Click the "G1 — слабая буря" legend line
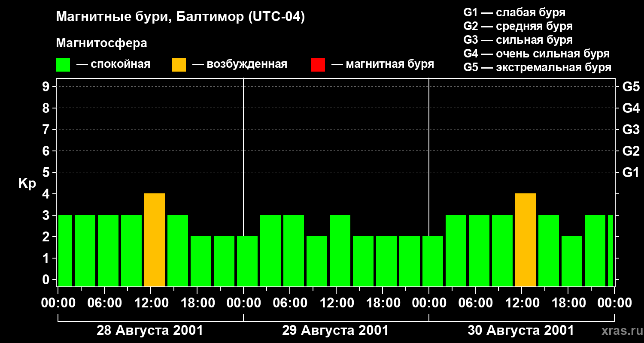The width and height of the screenshot is (644, 343). pos(514,12)
